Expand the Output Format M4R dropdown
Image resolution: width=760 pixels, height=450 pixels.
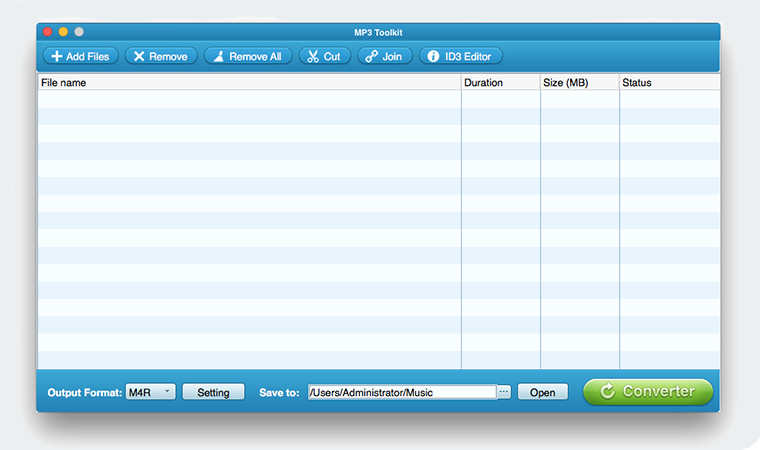click(151, 392)
